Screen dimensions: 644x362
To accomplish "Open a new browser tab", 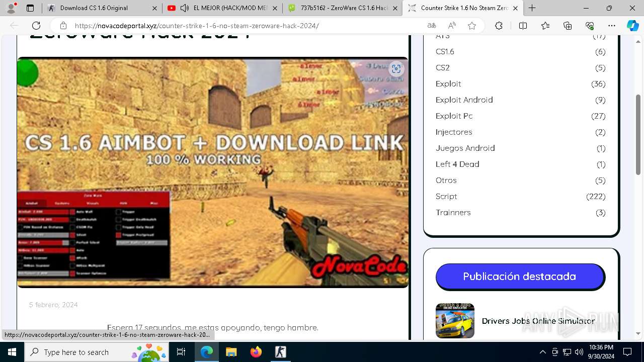I will 532,8.
